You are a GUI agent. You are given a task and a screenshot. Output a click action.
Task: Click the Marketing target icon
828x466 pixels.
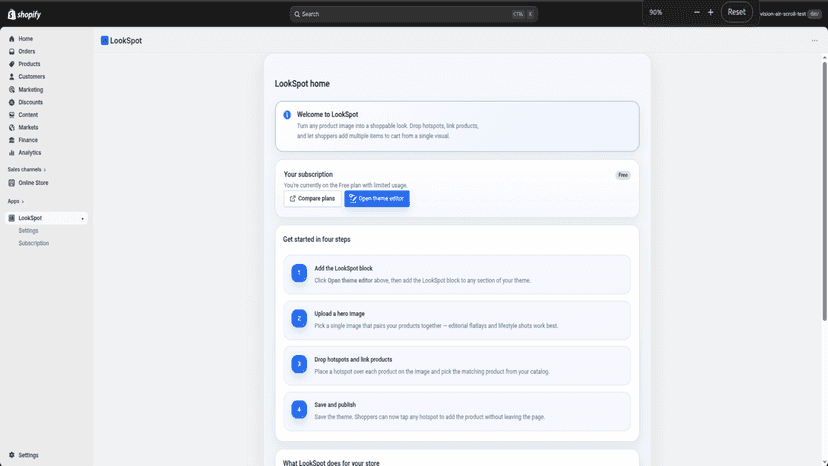point(12,90)
